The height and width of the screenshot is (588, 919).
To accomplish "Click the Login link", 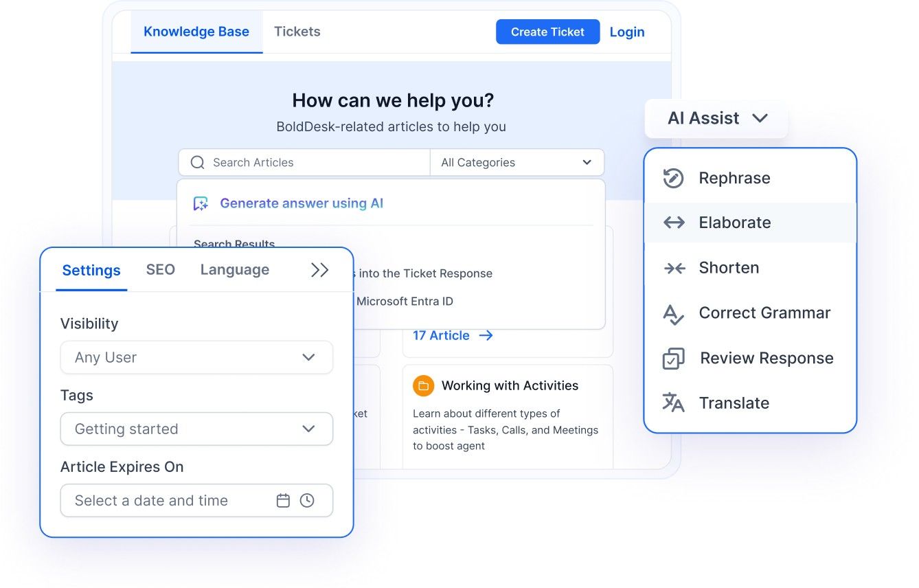I will (626, 32).
